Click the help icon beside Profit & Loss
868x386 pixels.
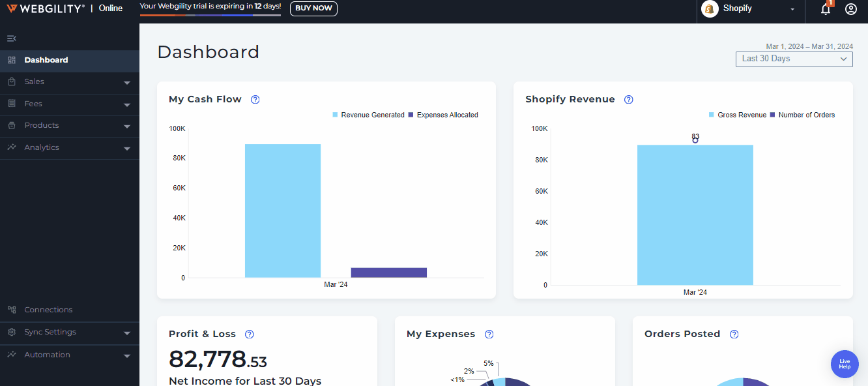coord(249,334)
